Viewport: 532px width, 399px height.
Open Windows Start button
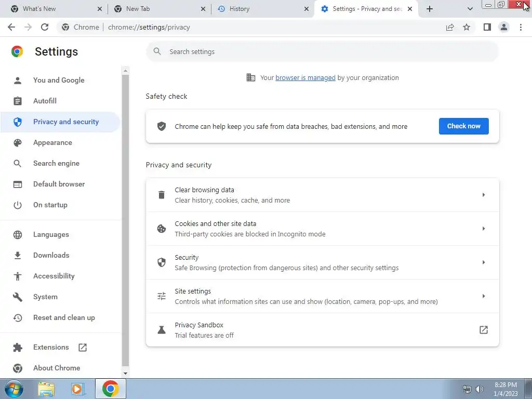[x=14, y=389]
